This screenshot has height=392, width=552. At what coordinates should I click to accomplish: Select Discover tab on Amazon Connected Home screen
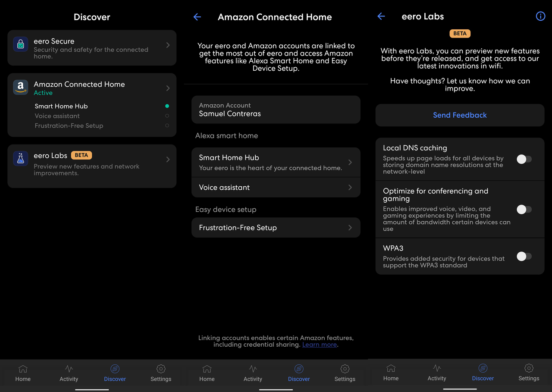[x=299, y=373]
